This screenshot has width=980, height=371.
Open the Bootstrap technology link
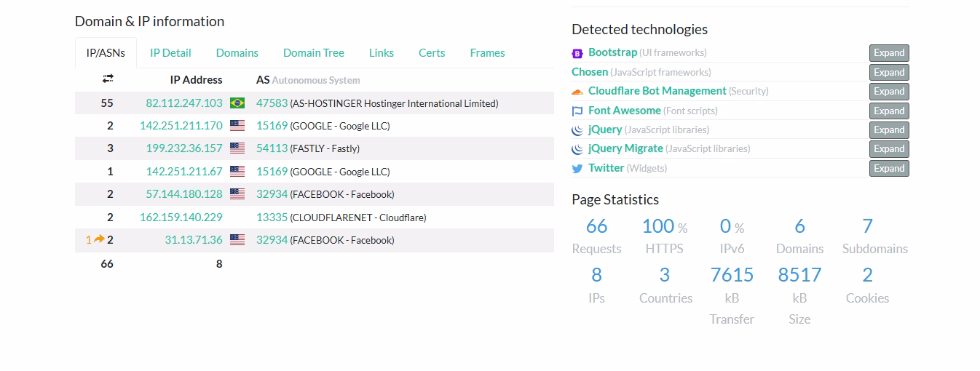(612, 52)
